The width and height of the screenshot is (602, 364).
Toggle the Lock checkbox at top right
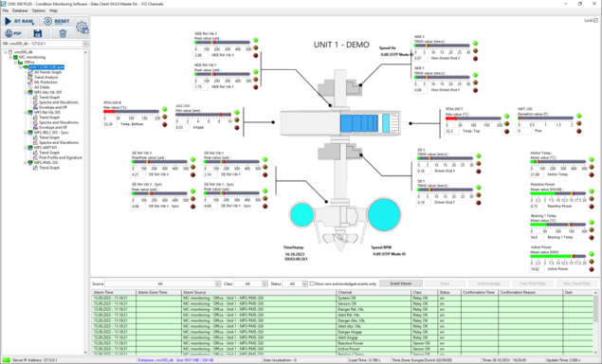pos(595,20)
